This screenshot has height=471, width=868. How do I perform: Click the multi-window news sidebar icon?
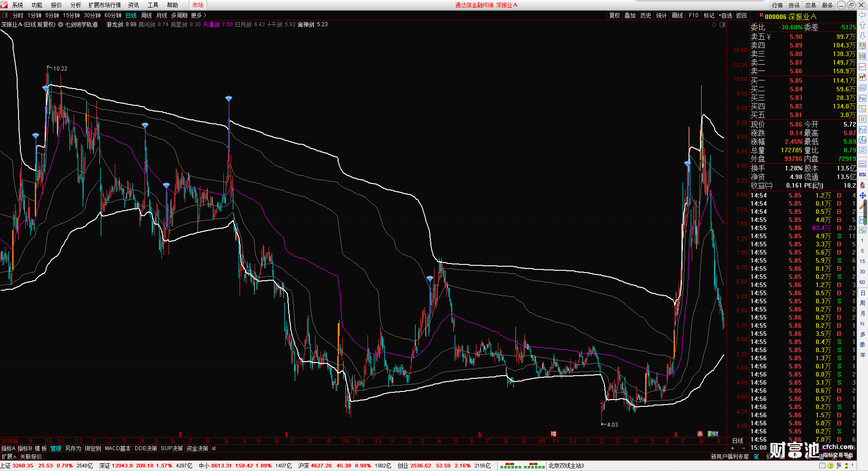point(863,88)
